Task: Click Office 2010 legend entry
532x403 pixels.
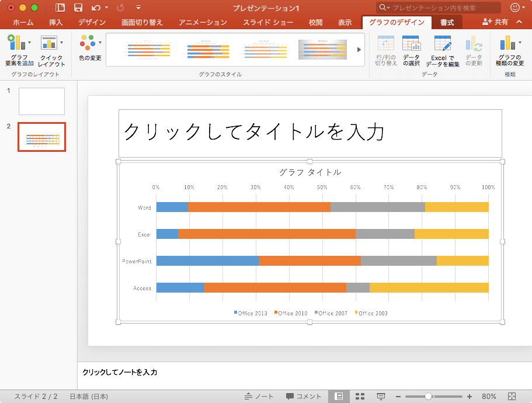Action: click(291, 313)
